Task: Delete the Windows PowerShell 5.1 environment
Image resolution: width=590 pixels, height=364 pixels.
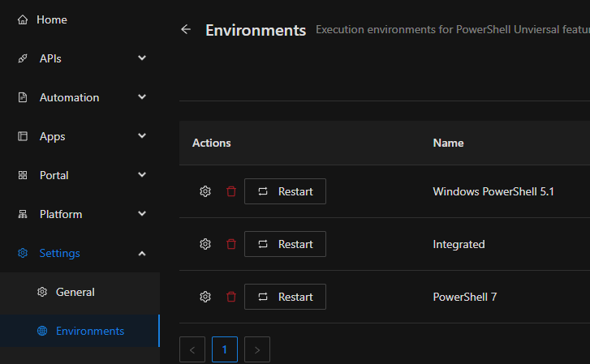Action: [x=231, y=191]
